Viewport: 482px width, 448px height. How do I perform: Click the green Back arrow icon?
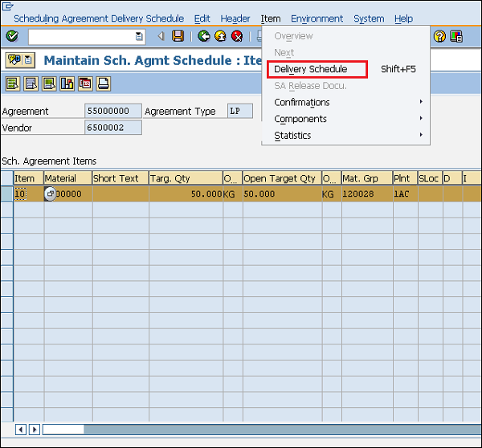(204, 36)
